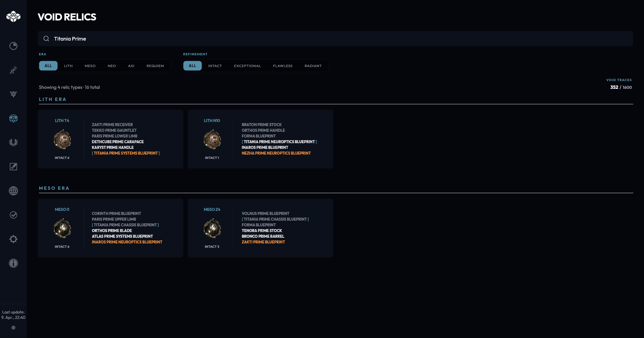Open the MESO Z4 relic thumbnail
The height and width of the screenshot is (338, 644).
212,228
